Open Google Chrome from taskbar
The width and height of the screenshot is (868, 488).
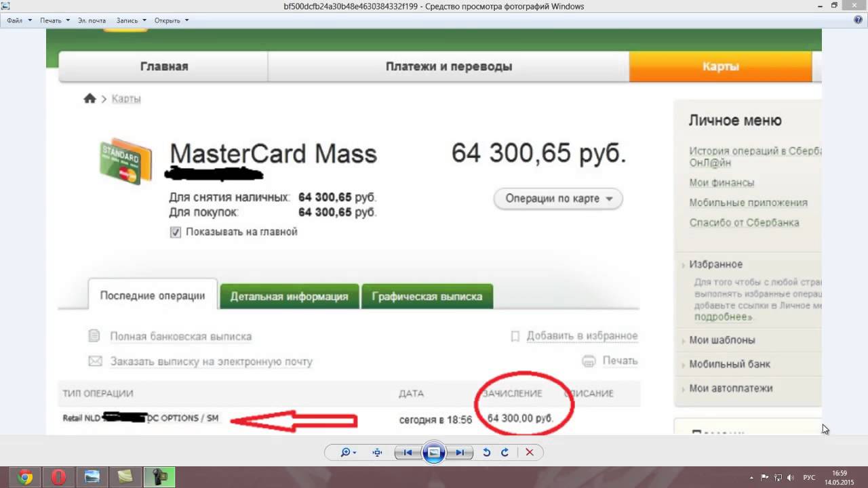[25, 477]
